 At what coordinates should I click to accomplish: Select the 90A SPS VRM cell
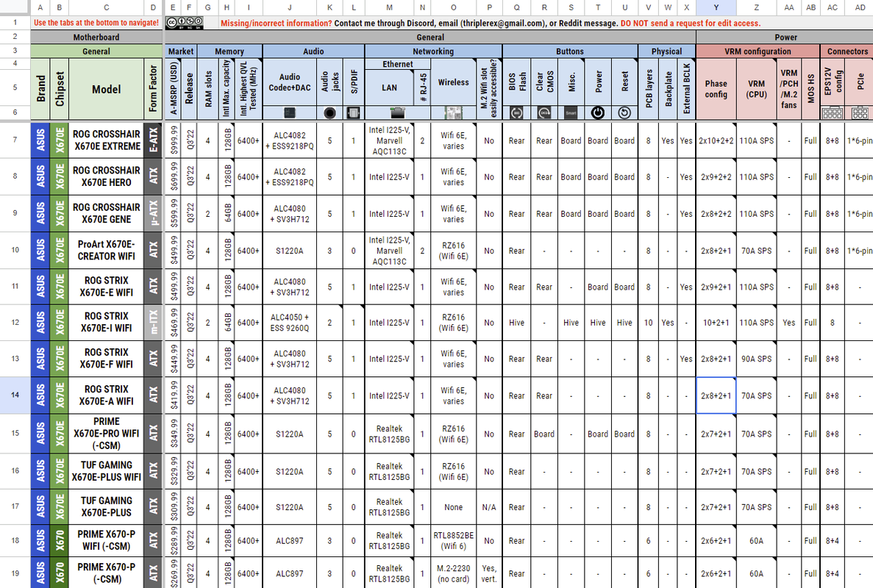click(756, 359)
